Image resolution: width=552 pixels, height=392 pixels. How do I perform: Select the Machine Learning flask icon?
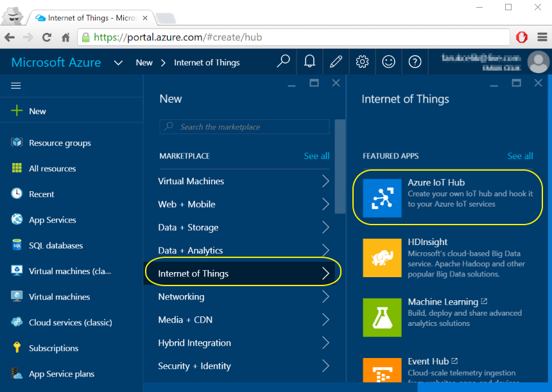382,318
